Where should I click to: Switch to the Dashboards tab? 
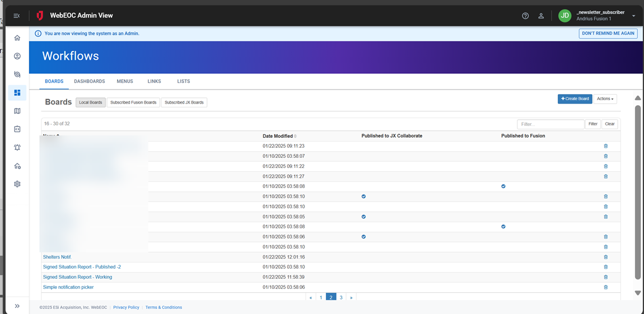pos(90,82)
